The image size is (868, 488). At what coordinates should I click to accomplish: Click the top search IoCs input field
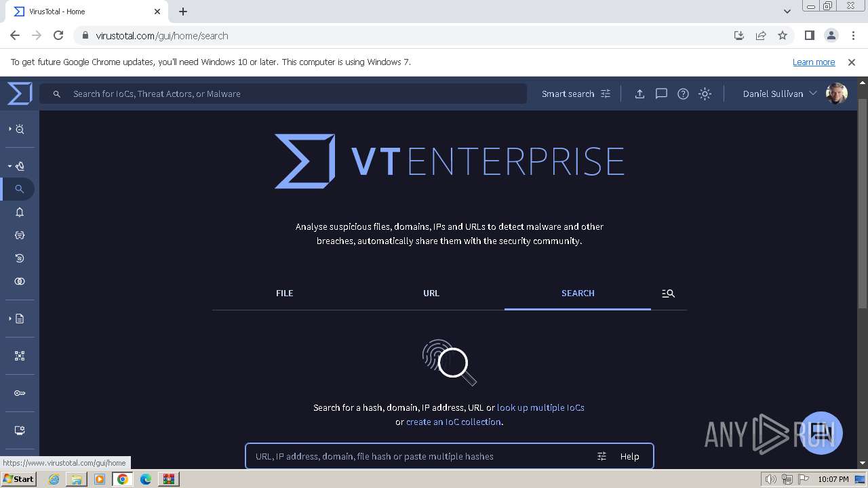tap(283, 94)
